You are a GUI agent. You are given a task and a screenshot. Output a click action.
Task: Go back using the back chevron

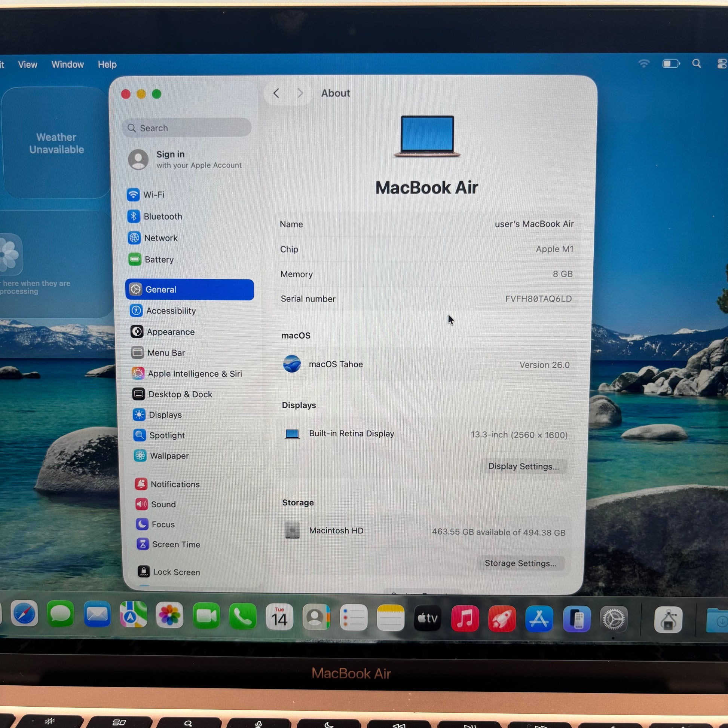click(276, 93)
